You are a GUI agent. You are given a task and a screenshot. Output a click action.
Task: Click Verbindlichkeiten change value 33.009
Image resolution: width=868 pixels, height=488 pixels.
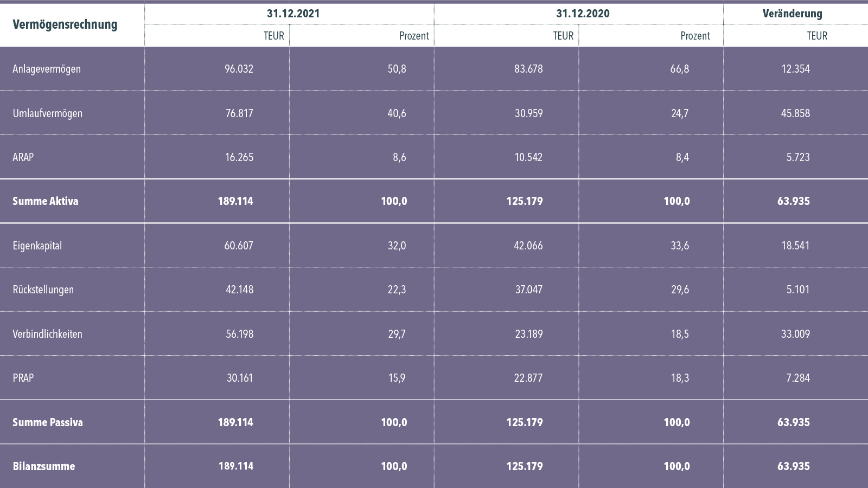795,334
